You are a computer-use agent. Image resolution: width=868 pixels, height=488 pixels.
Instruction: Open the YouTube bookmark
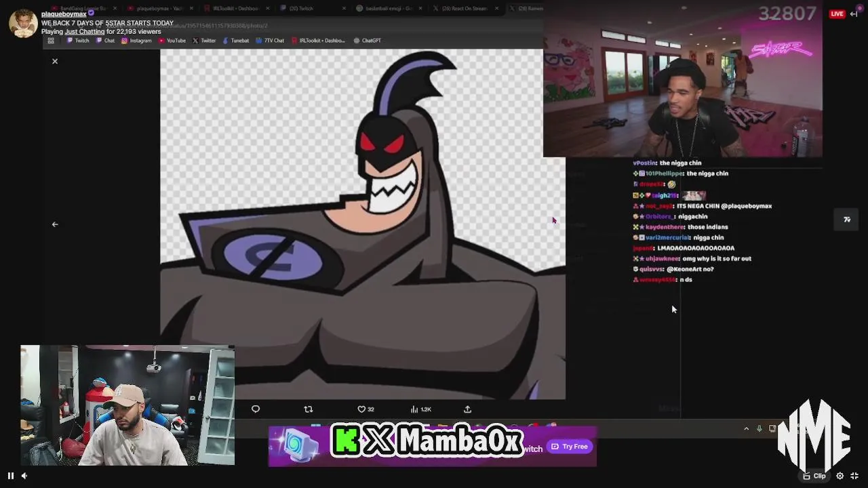(x=172, y=41)
